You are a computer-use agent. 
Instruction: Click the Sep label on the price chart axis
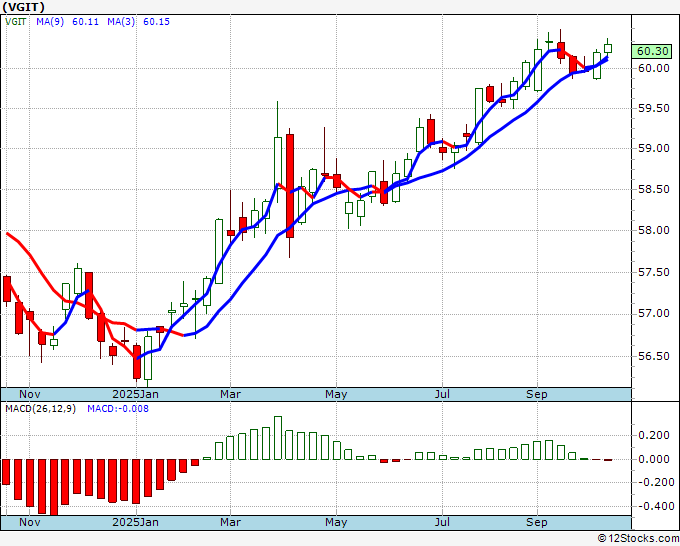coord(537,394)
